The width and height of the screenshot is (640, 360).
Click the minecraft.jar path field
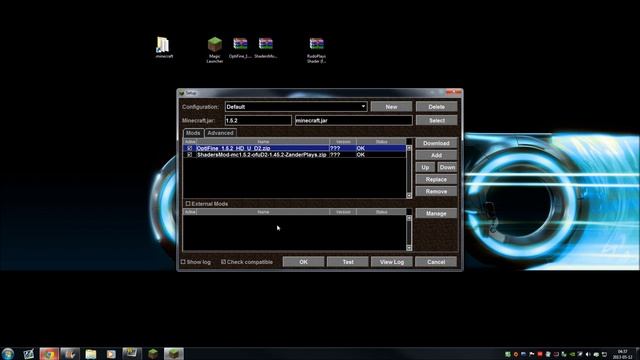pyautogui.click(x=353, y=120)
